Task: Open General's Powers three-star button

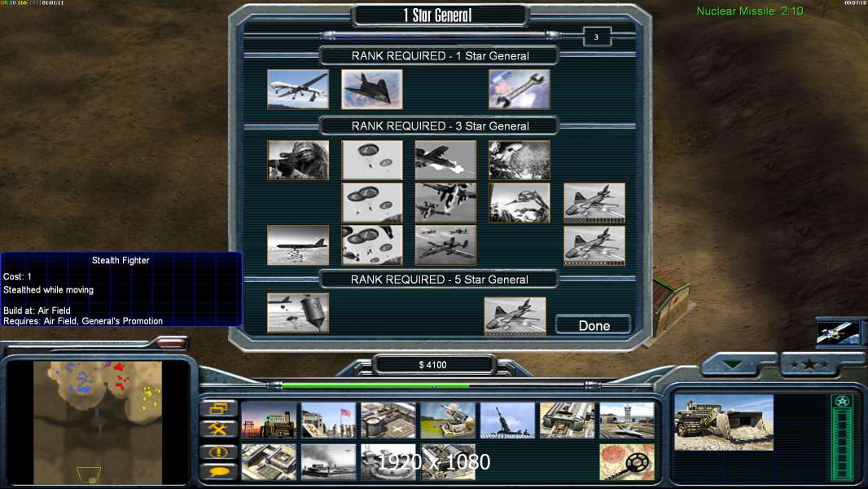Action: point(809,364)
